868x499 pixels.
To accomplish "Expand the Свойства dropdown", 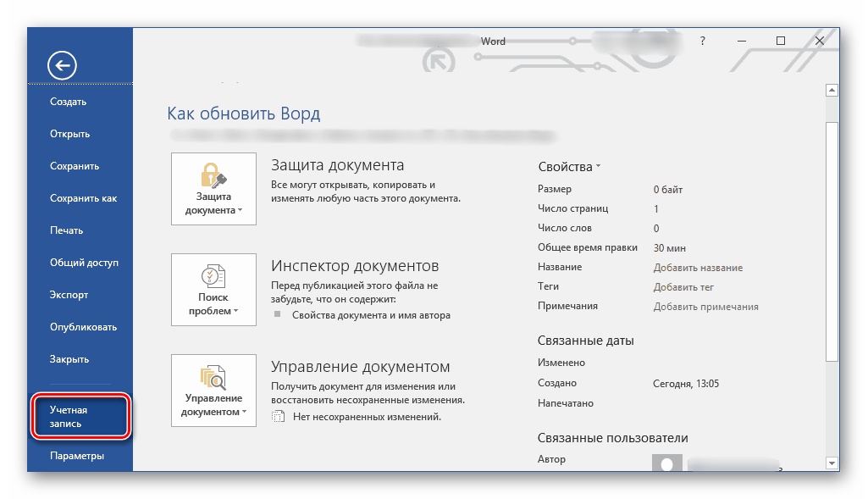I will (569, 167).
